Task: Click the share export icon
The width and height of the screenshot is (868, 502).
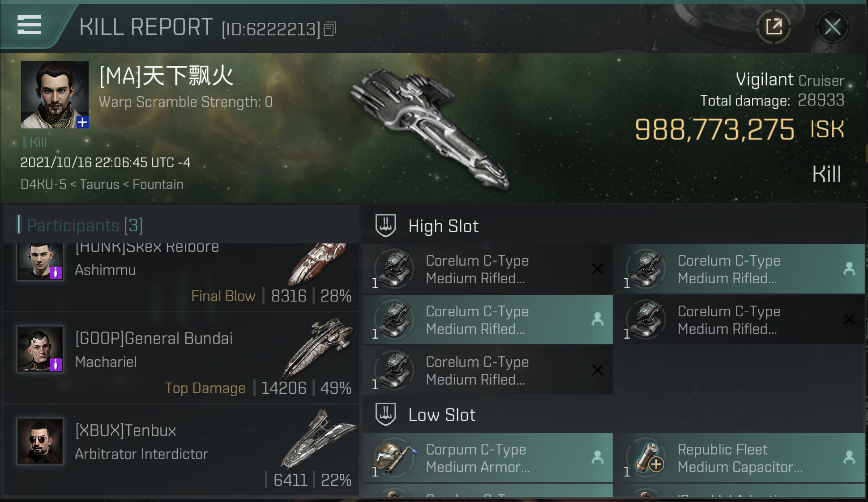Action: pyautogui.click(x=774, y=27)
